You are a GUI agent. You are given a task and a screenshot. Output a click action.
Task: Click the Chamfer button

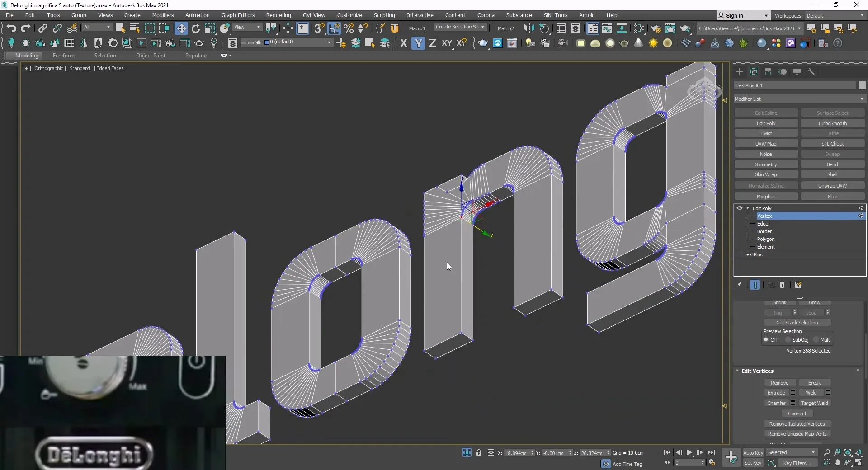(776, 403)
